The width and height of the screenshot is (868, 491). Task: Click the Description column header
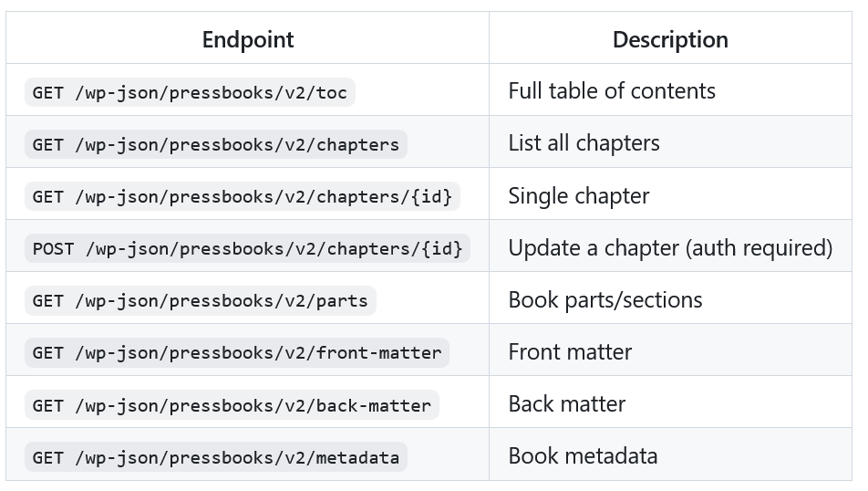(x=670, y=39)
